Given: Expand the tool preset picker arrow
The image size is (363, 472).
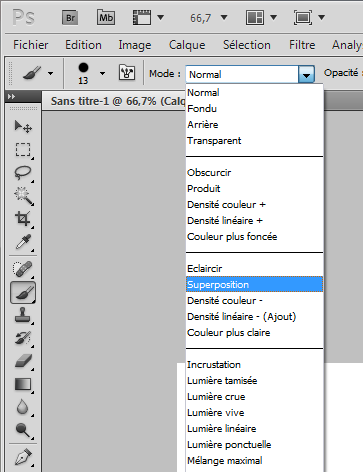Looking at the screenshot, I should 50,73.
